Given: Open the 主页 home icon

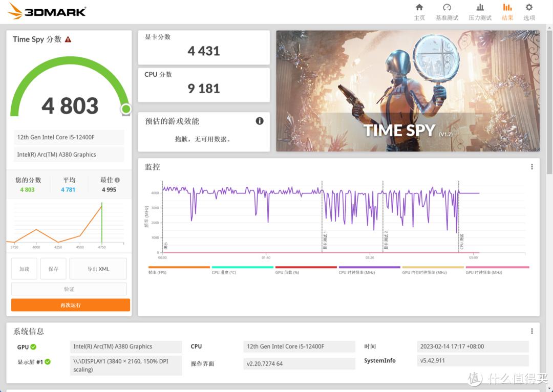Looking at the screenshot, I should point(419,11).
